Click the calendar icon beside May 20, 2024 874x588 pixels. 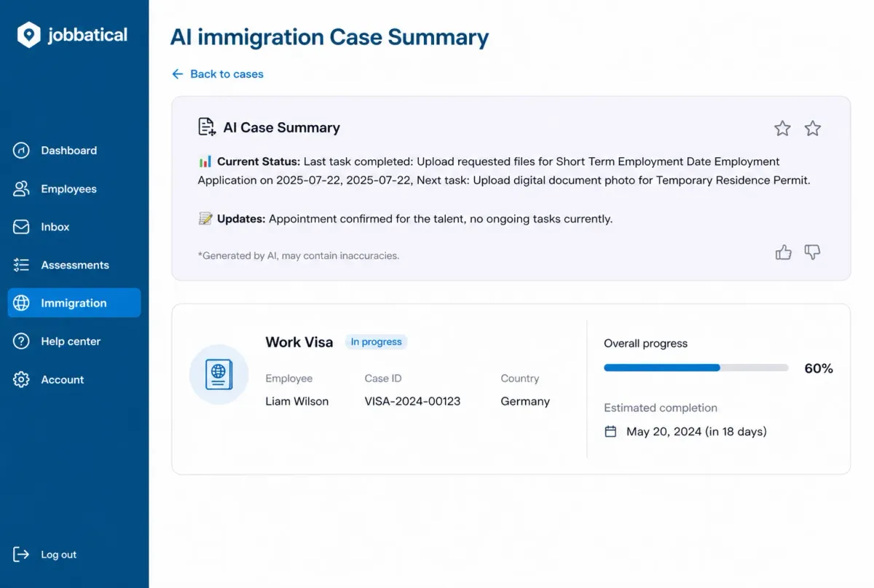pyautogui.click(x=611, y=432)
